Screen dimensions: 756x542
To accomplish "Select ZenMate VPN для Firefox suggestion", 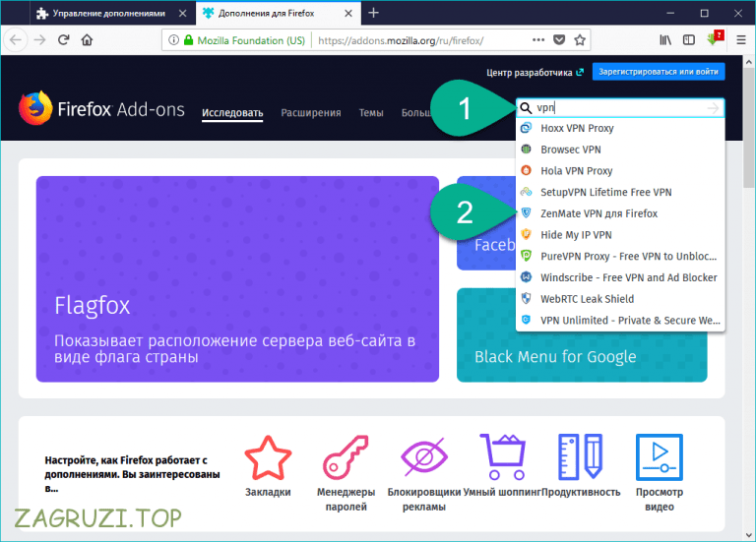I will click(620, 213).
